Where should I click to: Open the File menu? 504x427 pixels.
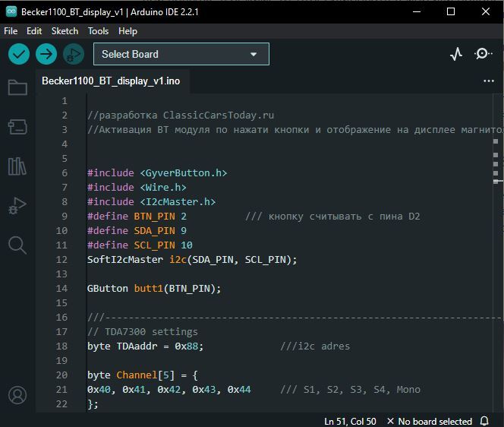11,31
